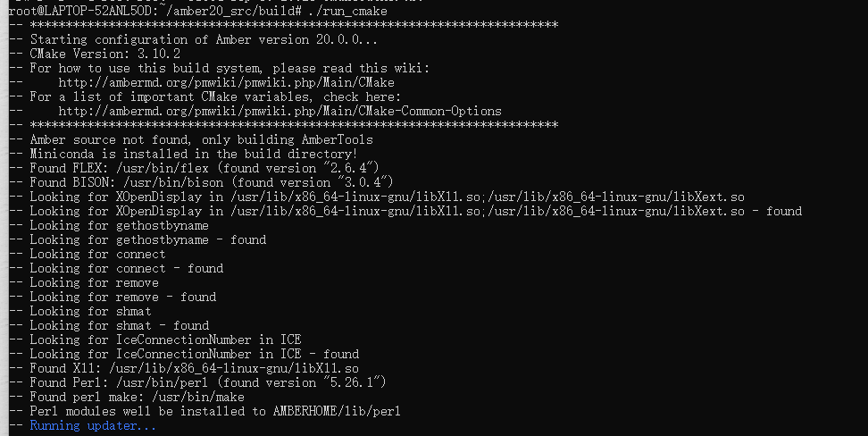Click the "Looking for gethostbyname - found" line

[x=147, y=239]
